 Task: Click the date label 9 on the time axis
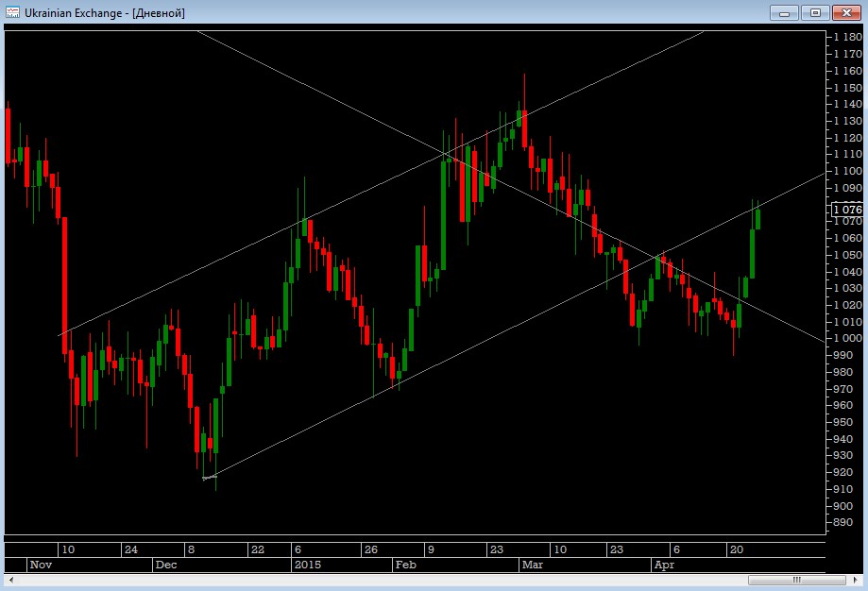[x=432, y=549]
